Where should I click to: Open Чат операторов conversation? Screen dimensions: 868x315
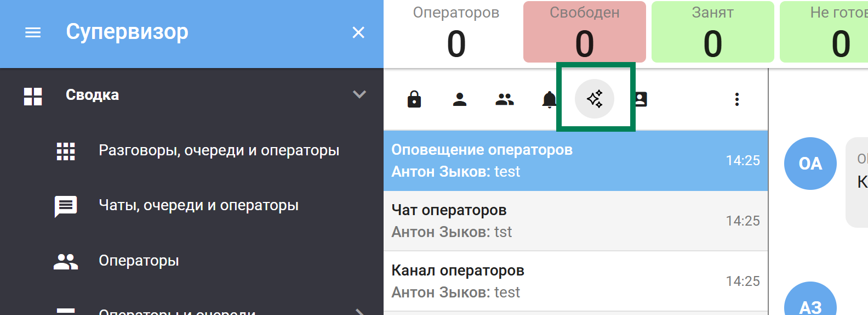575,221
